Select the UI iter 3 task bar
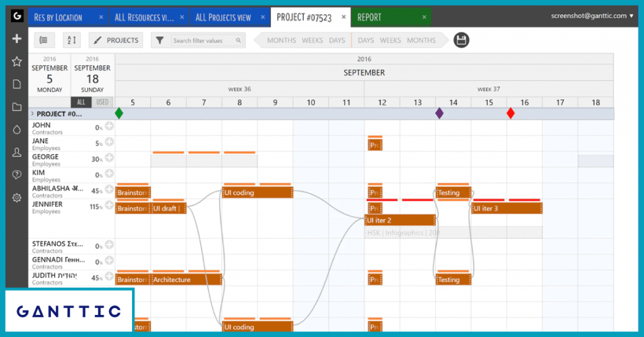 tap(507, 209)
